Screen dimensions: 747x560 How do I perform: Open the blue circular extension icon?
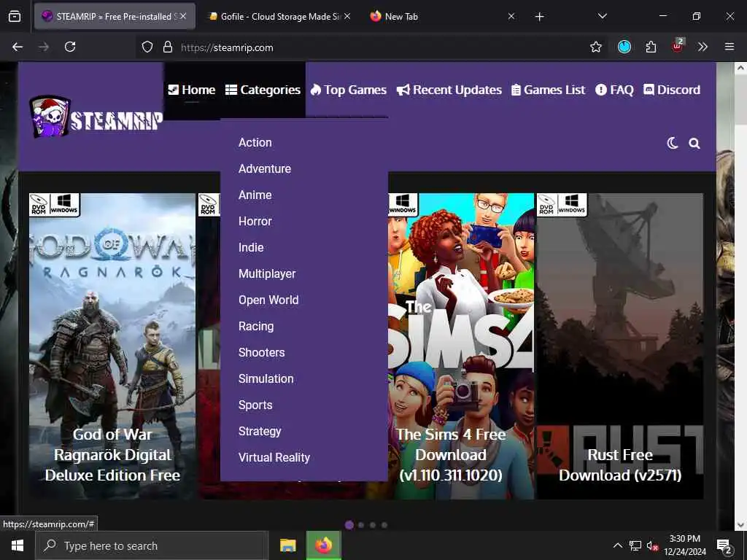(624, 47)
